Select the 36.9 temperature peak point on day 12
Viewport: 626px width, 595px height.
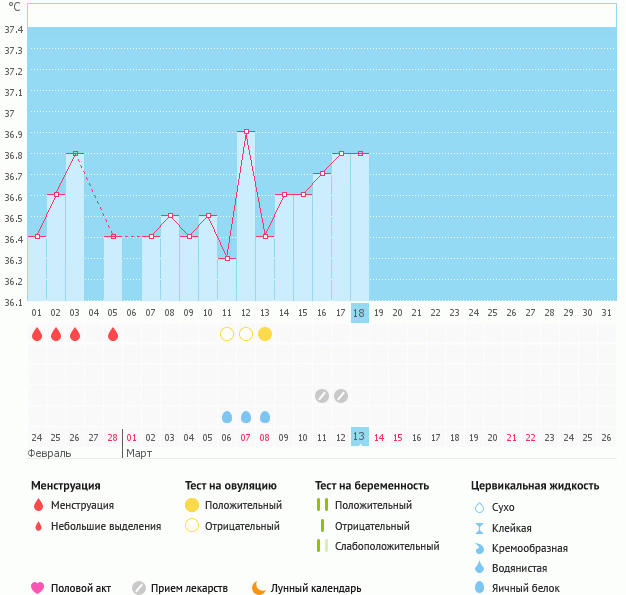click(x=246, y=131)
